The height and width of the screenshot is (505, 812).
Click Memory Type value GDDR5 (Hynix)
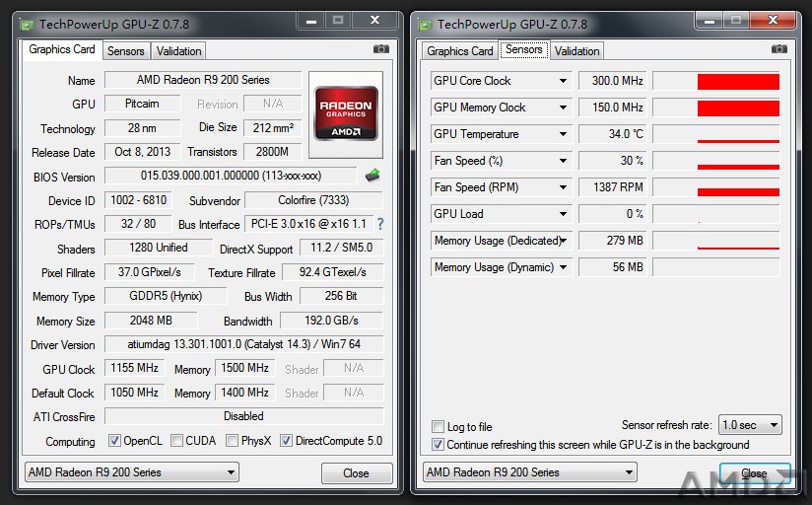click(x=166, y=296)
